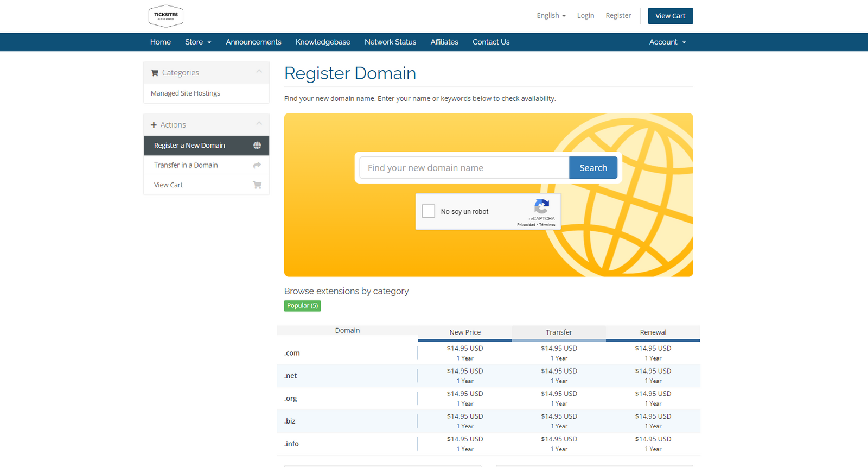The image size is (868, 467).
Task: Open Managed Site Hostings category
Action: tap(206, 93)
